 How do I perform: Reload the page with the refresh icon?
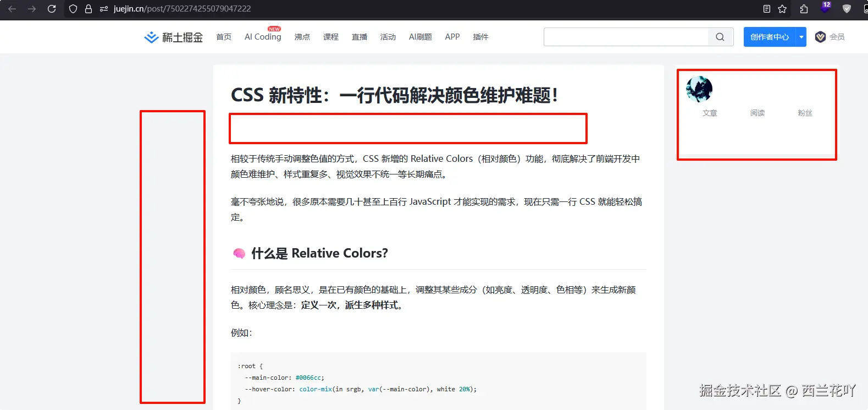[52, 9]
